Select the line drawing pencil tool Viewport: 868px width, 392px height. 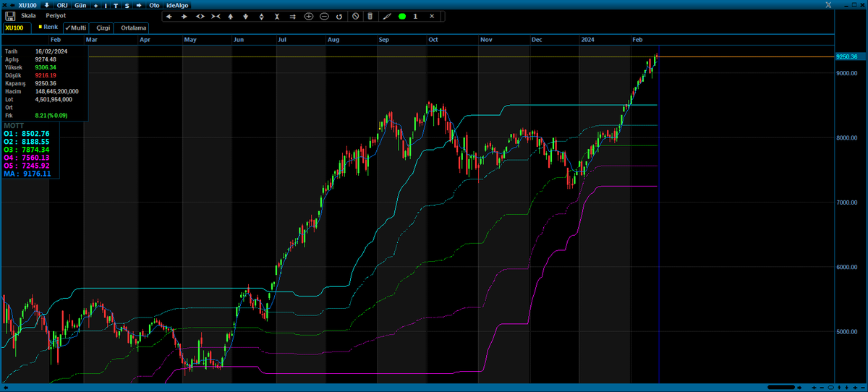[388, 16]
